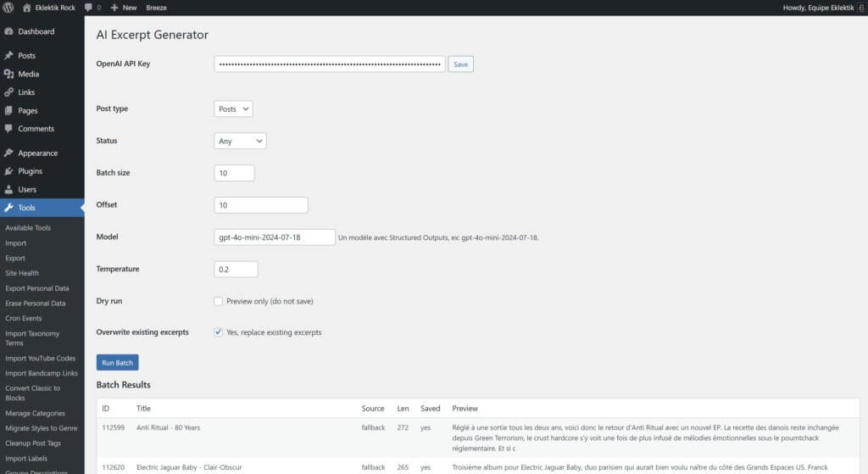Viewport: 868px width, 474px height.
Task: Enable the Dry run preview only checkbox
Action: [219, 301]
